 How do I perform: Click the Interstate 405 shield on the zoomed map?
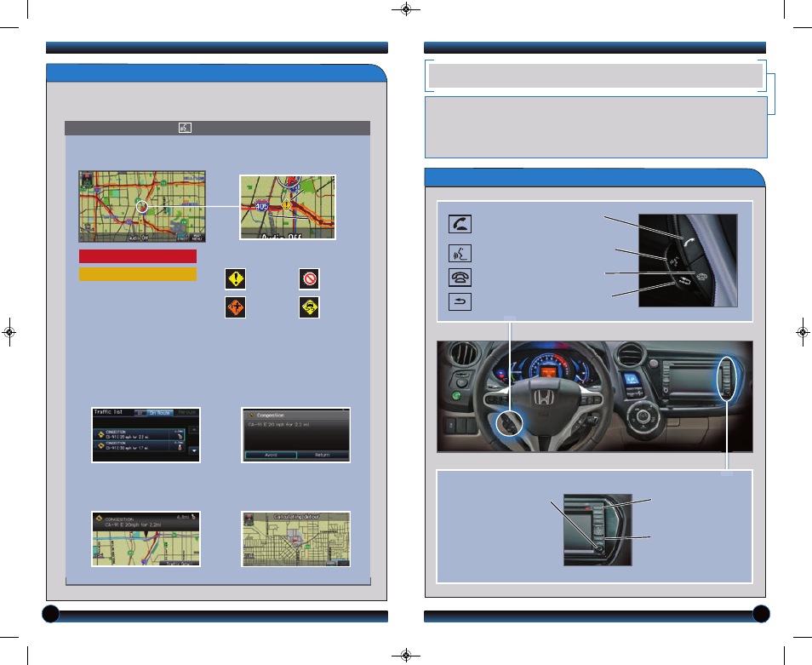[x=262, y=205]
